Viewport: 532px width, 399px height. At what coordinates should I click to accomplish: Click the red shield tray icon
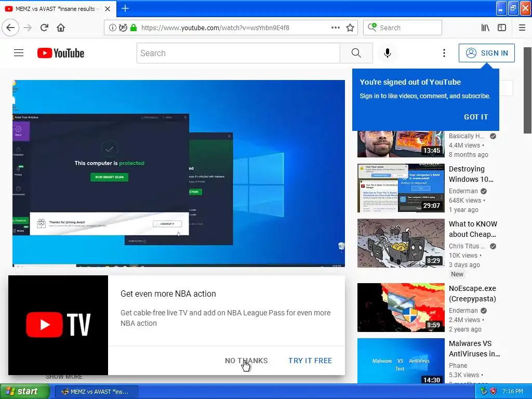click(x=494, y=392)
